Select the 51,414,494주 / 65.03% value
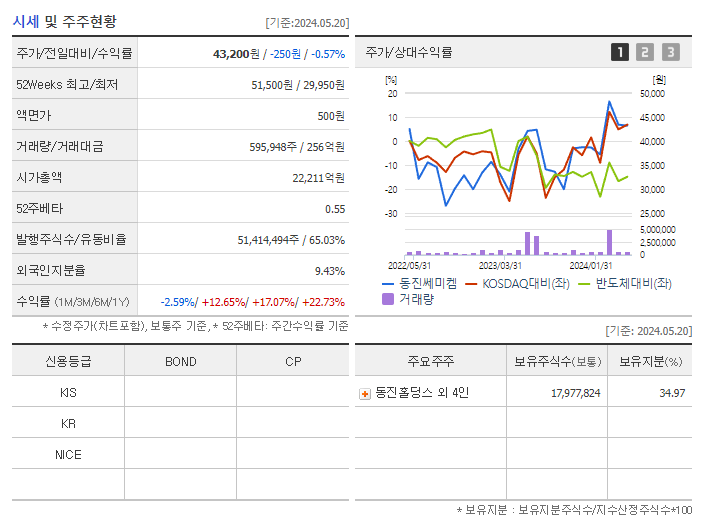The height and width of the screenshot is (525, 702). (291, 240)
